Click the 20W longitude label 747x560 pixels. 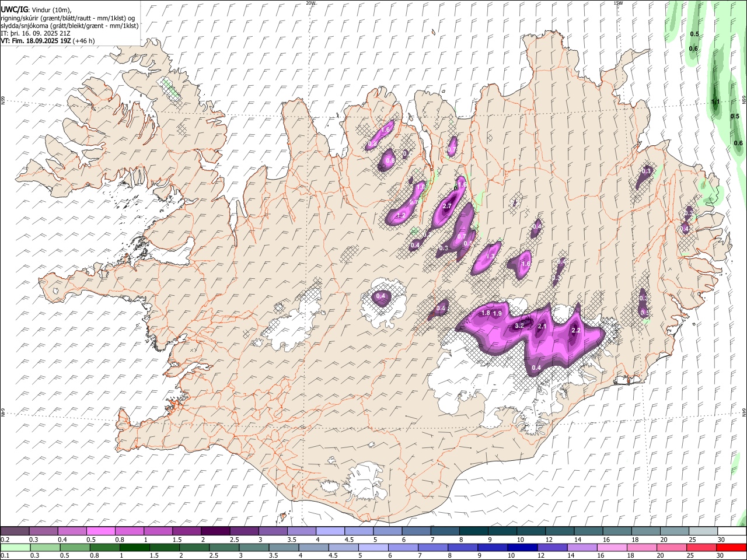[x=310, y=3]
